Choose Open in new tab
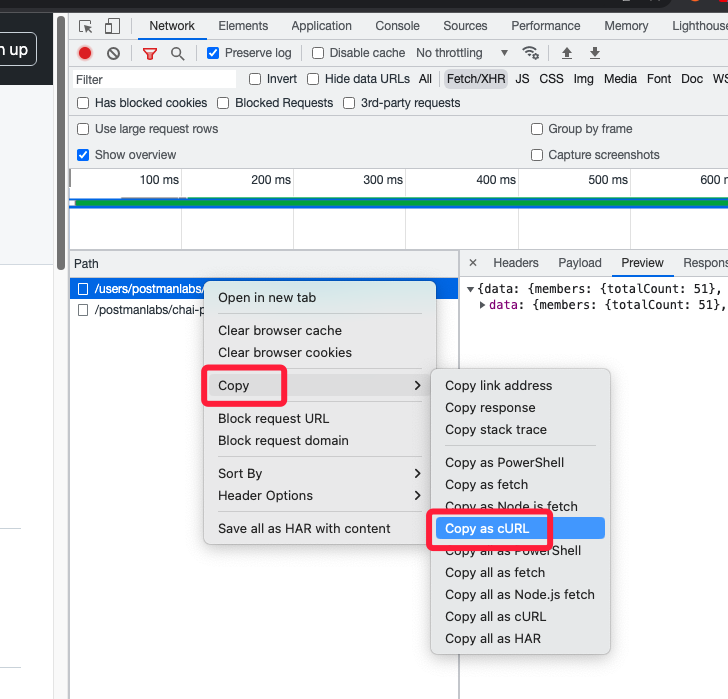Viewport: 728px width, 699px height. [319, 298]
